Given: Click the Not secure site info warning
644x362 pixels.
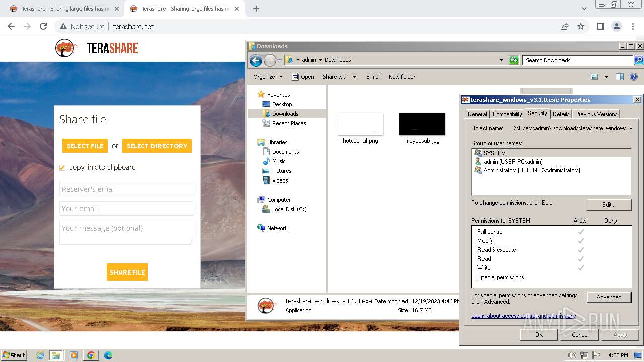Looking at the screenshot, I should tap(82, 26).
